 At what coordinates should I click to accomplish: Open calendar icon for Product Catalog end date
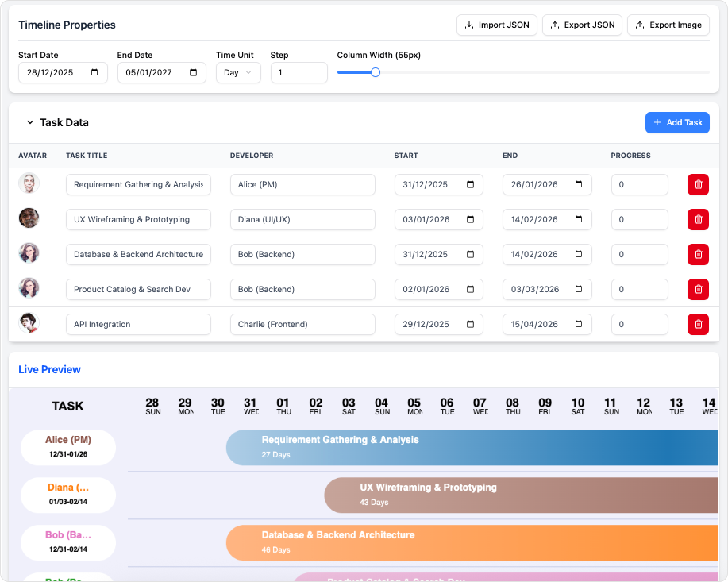coord(579,290)
